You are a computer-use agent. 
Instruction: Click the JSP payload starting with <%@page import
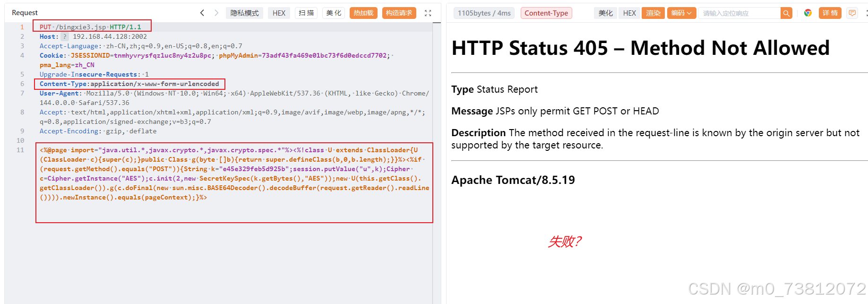tap(234, 174)
